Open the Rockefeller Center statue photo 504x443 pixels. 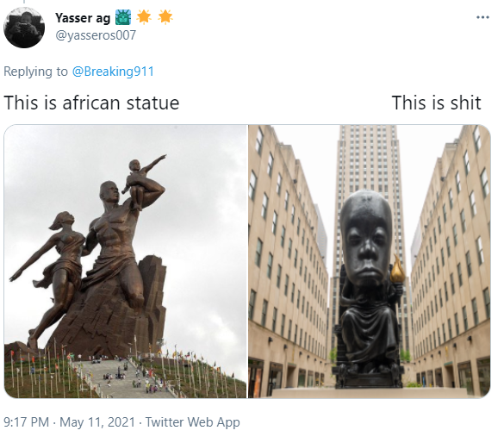370,261
